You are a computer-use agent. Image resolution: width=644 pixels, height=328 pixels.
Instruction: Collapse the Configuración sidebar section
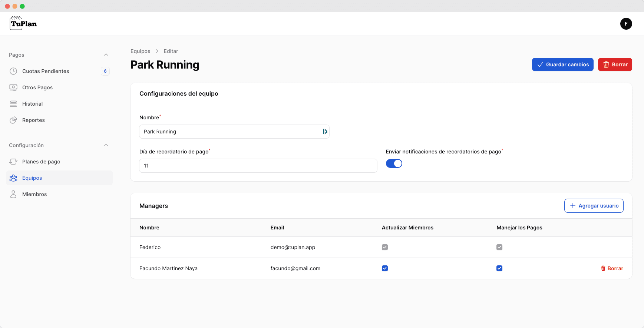(106, 145)
